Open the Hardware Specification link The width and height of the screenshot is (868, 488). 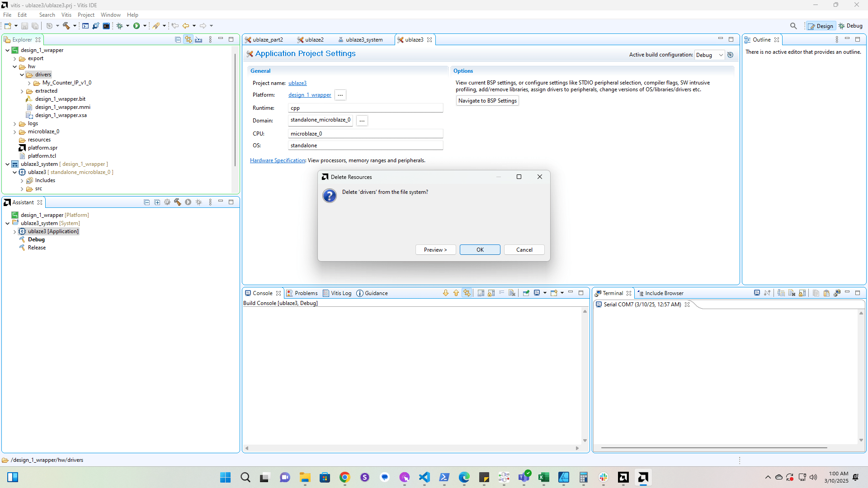278,160
